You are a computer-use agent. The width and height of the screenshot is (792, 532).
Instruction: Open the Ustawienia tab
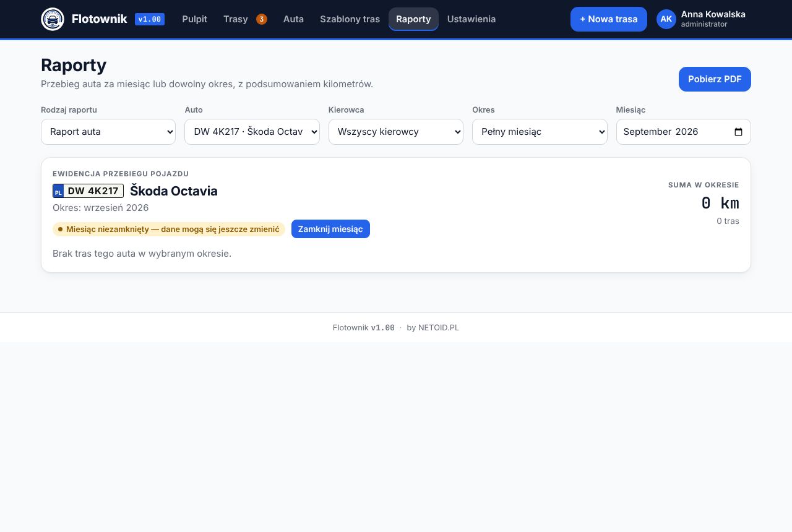pyautogui.click(x=471, y=19)
